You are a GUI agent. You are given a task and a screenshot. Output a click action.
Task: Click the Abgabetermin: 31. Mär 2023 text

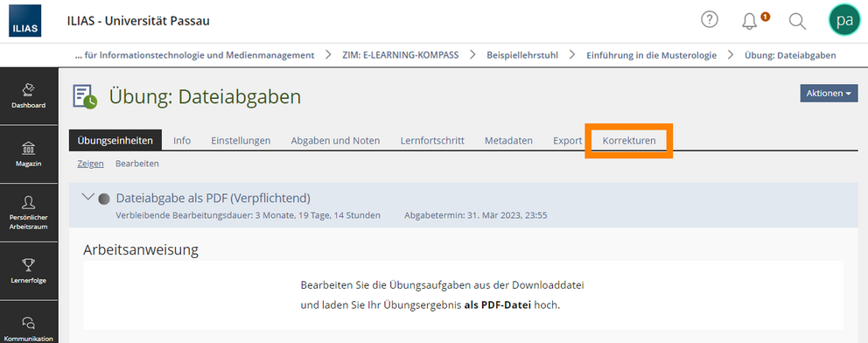476,215
